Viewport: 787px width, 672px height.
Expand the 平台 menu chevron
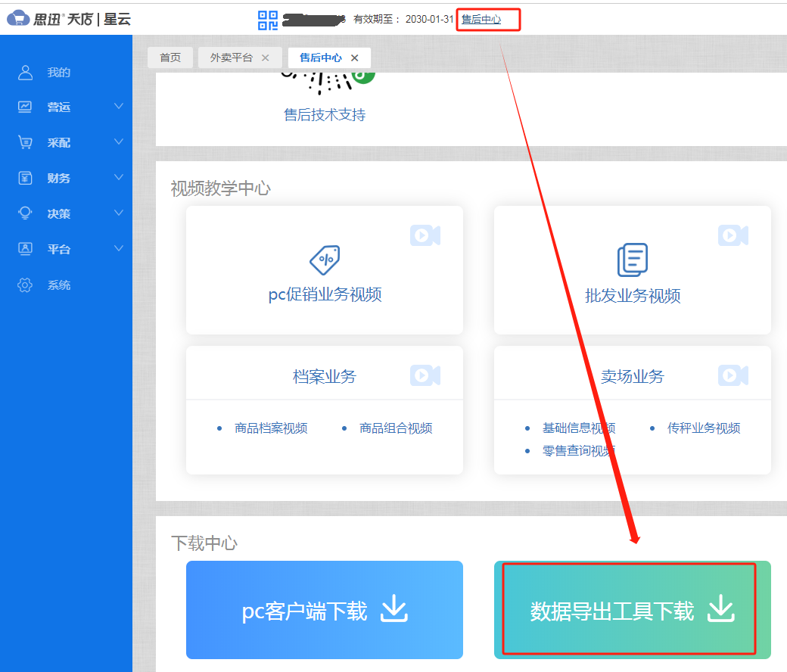[x=119, y=248]
